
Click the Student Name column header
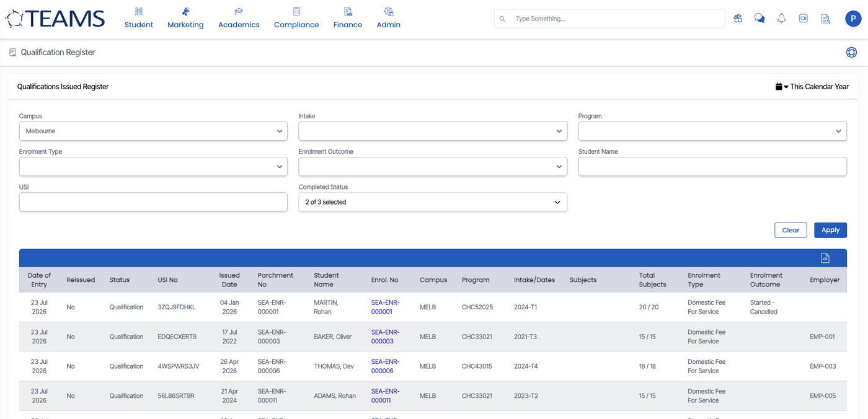(x=326, y=280)
